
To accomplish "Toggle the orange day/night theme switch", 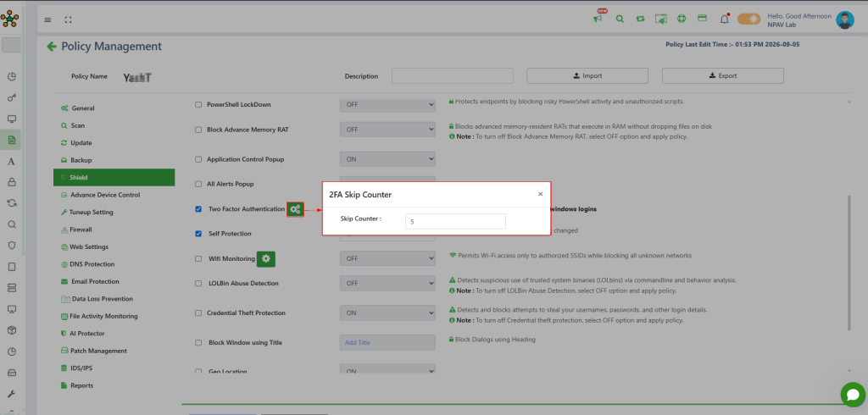I will (749, 19).
